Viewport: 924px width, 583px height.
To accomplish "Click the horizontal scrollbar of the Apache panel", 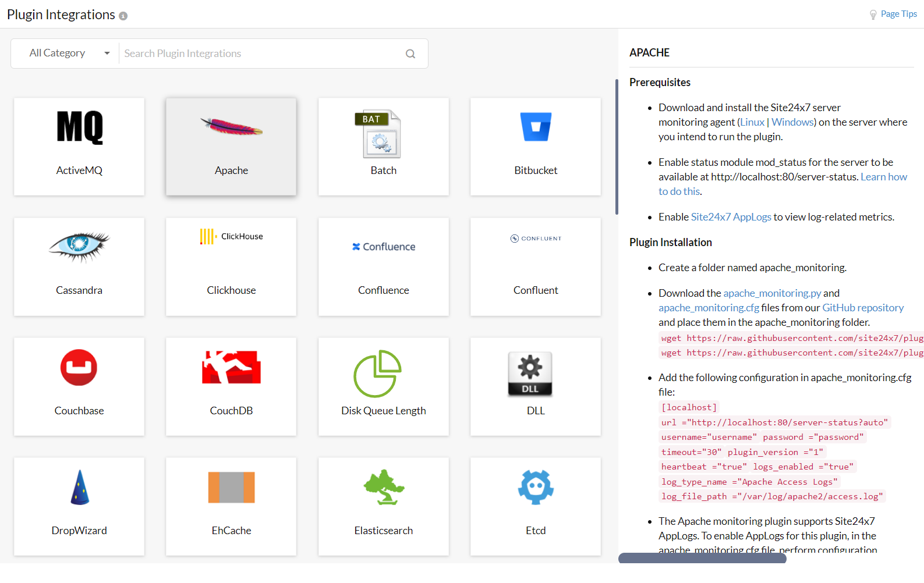I will coord(702,558).
